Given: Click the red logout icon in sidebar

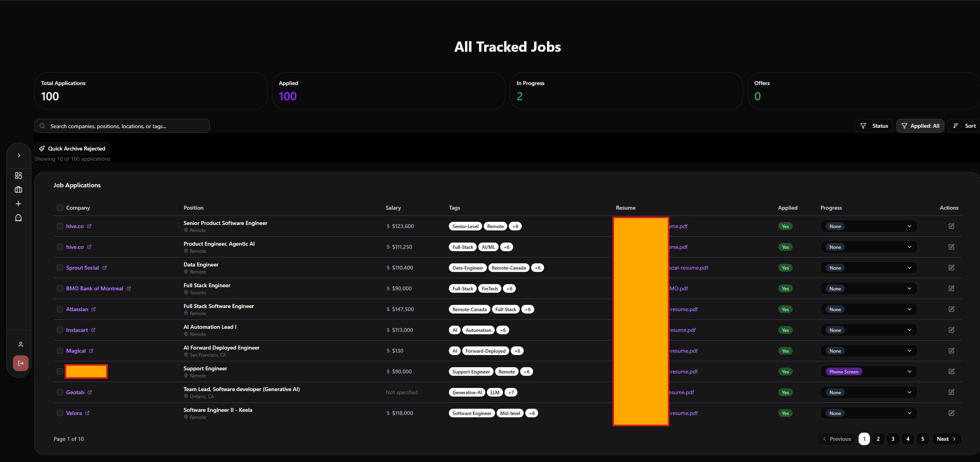Looking at the screenshot, I should (21, 363).
